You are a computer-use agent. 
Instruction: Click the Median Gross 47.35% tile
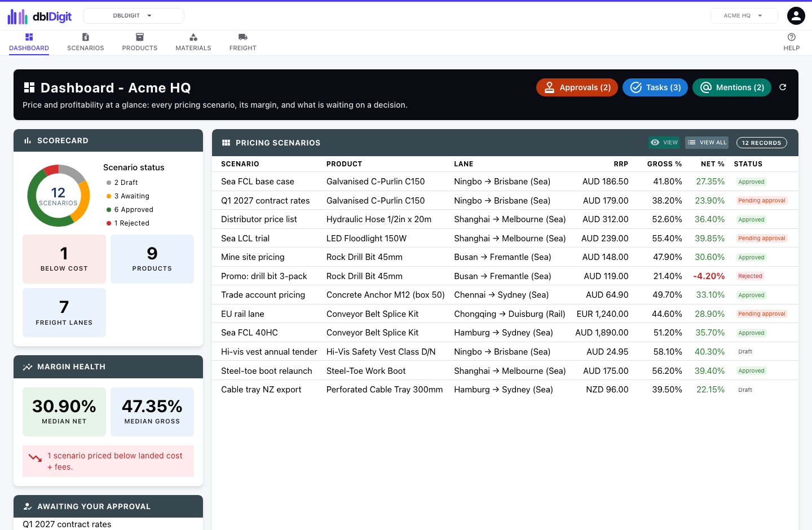(152, 412)
